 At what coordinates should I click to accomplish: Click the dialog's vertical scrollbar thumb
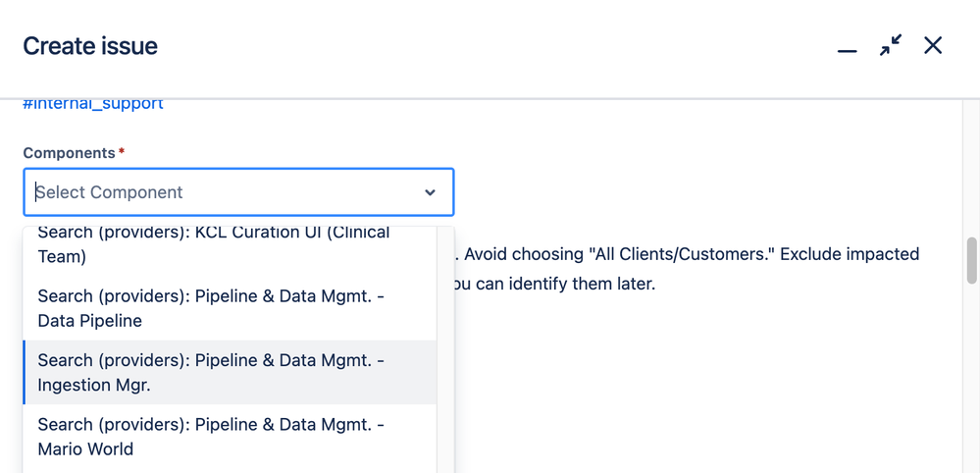click(971, 259)
